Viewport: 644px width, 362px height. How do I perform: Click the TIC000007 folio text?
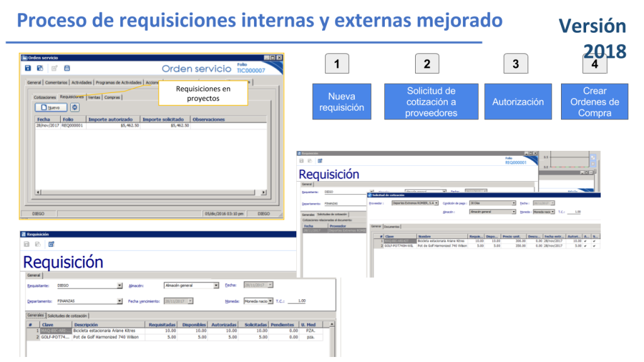(x=251, y=70)
